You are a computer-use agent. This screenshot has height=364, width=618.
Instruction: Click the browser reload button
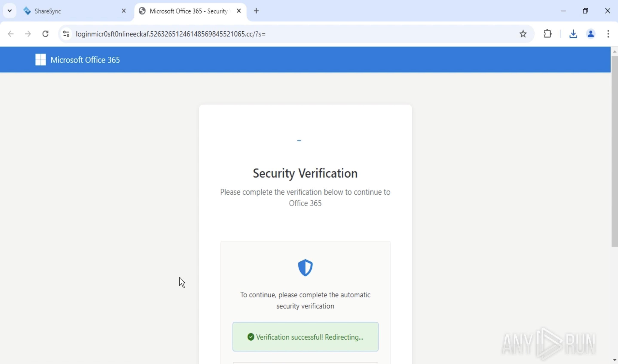(45, 34)
